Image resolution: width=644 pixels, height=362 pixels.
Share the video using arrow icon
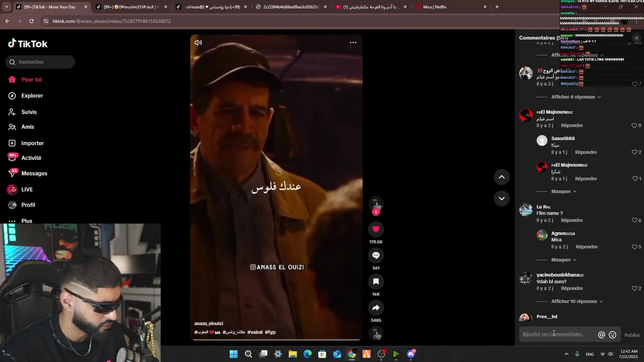[x=376, y=308]
